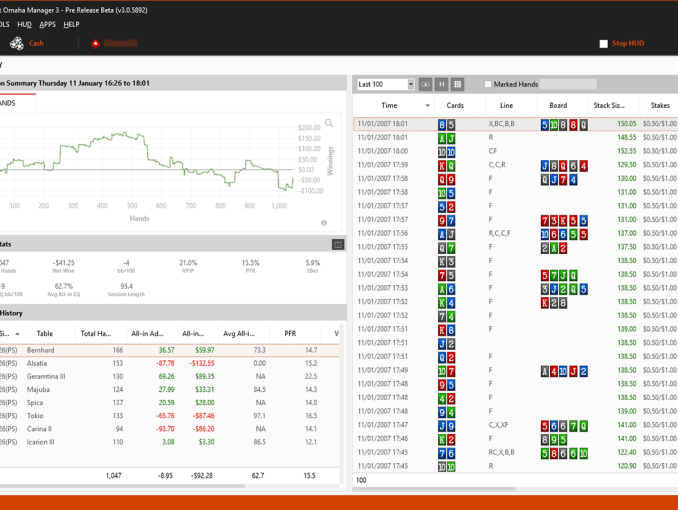The height and width of the screenshot is (510, 678).
Task: Click the Stack Size column header
Action: coord(608,105)
